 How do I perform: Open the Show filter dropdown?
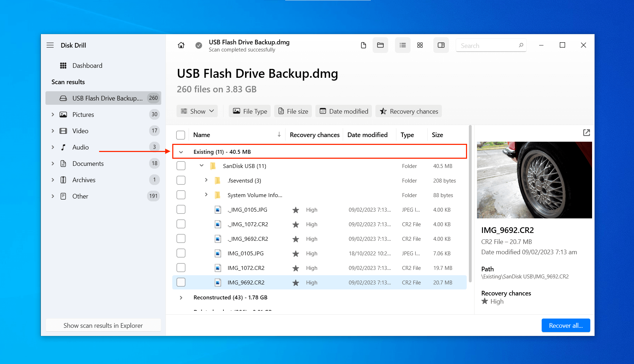[197, 111]
